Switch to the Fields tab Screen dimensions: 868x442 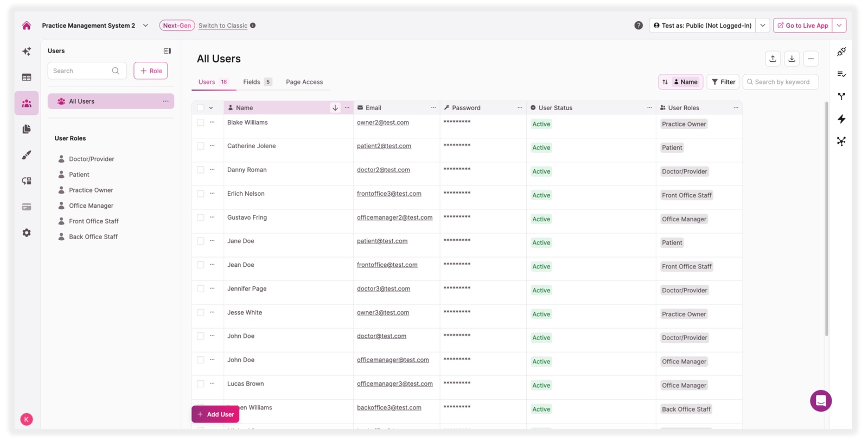tap(252, 82)
